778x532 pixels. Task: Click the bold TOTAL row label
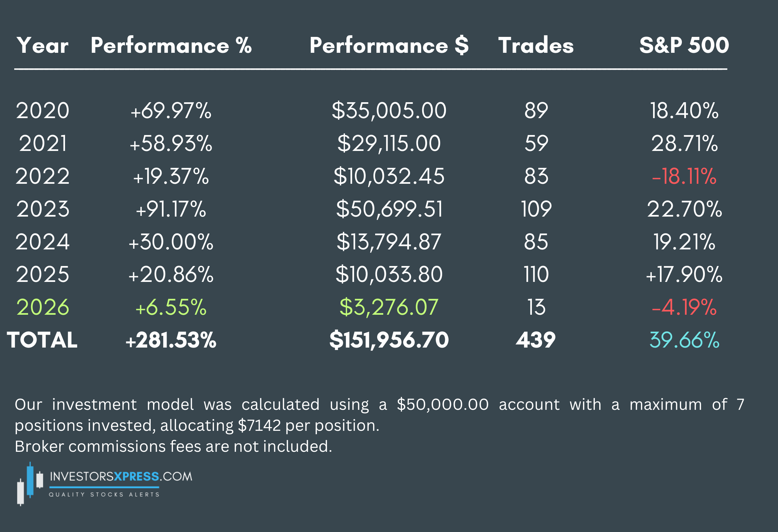coord(42,340)
